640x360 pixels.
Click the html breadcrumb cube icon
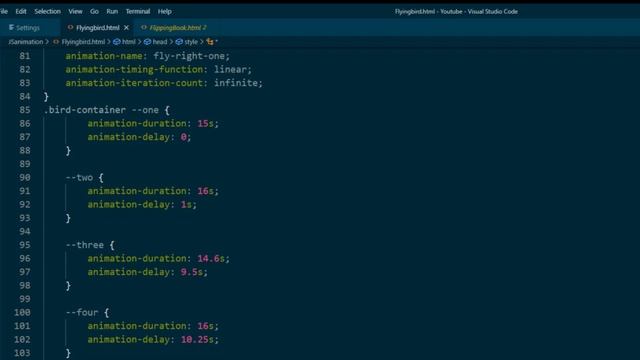click(117, 42)
